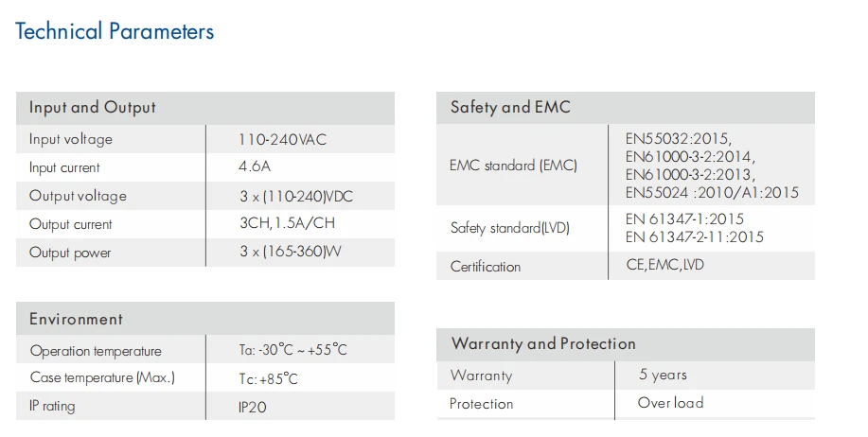Click the 4.6A input current value
Image resolution: width=868 pixels, height=437 pixels.
pos(255,167)
